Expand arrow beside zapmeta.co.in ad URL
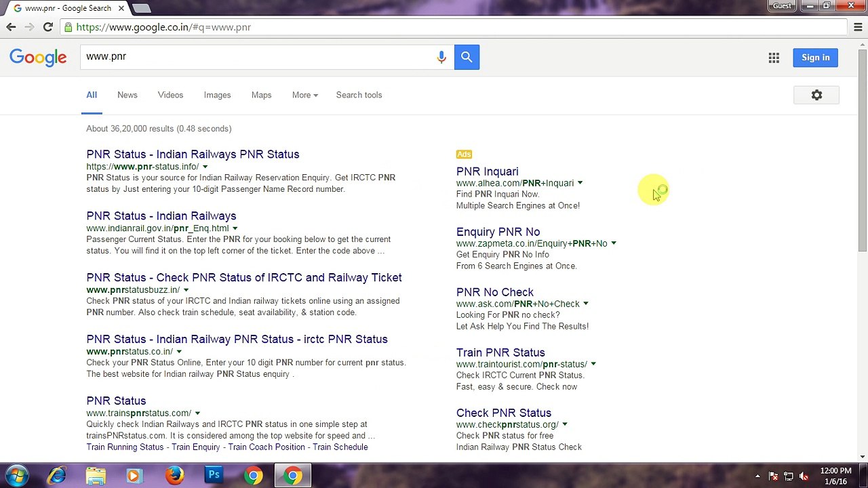868x488 pixels. click(x=614, y=243)
